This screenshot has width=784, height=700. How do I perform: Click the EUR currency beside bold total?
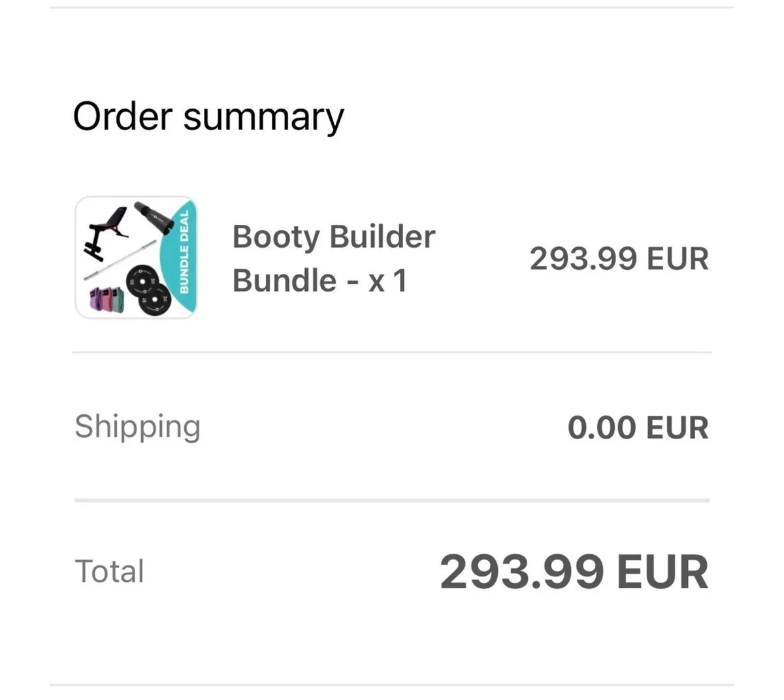[662, 572]
